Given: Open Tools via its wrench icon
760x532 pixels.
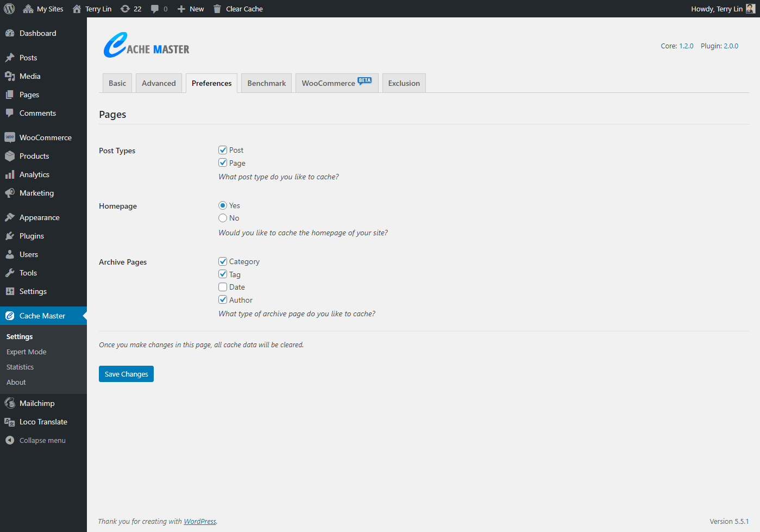Looking at the screenshot, I should 10,273.
